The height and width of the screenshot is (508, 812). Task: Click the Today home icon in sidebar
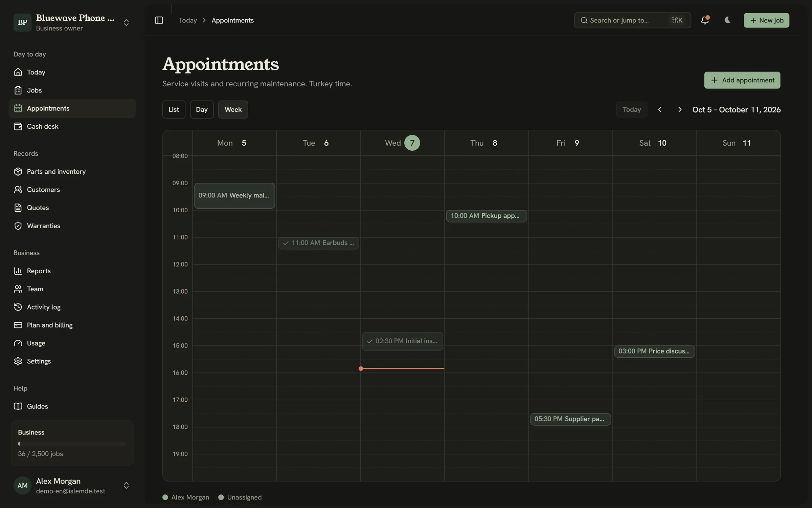pyautogui.click(x=18, y=72)
